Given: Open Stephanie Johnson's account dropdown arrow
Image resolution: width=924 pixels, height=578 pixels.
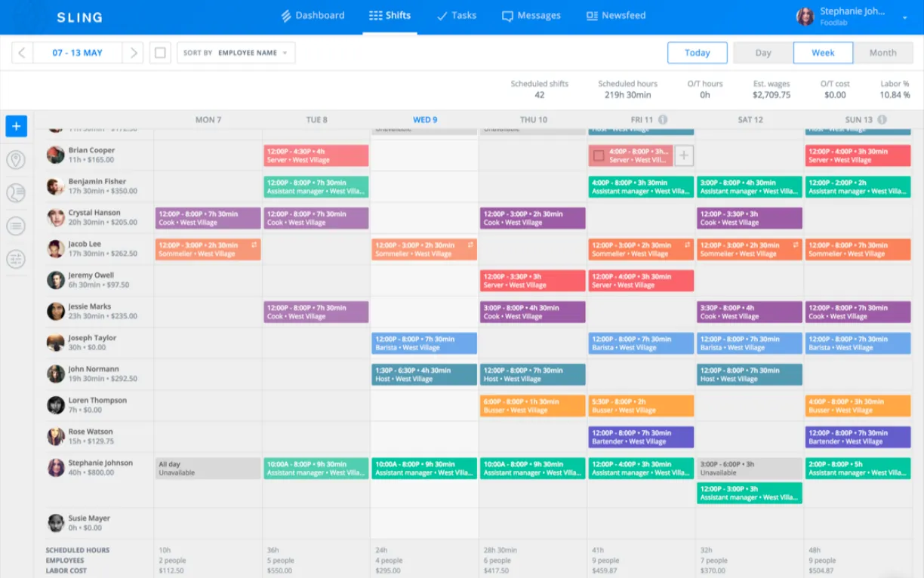Looking at the screenshot, I should 904,17.
